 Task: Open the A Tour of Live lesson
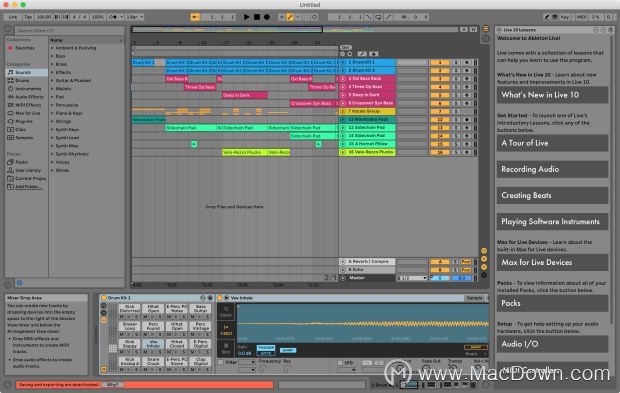(x=552, y=143)
